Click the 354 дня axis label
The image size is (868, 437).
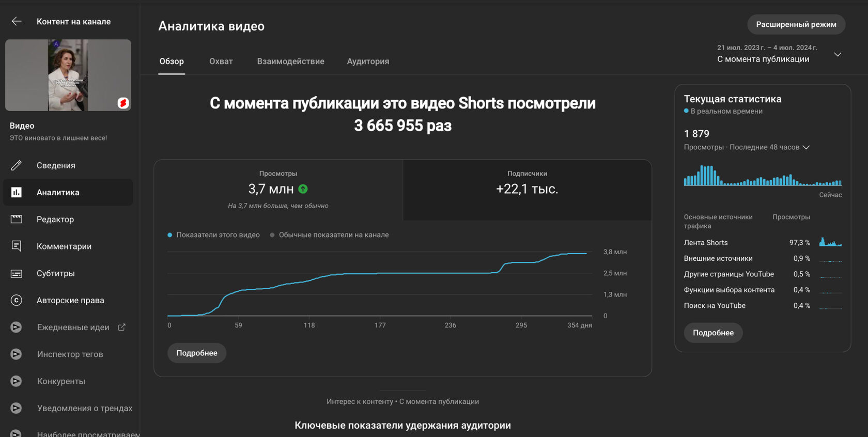click(x=580, y=325)
